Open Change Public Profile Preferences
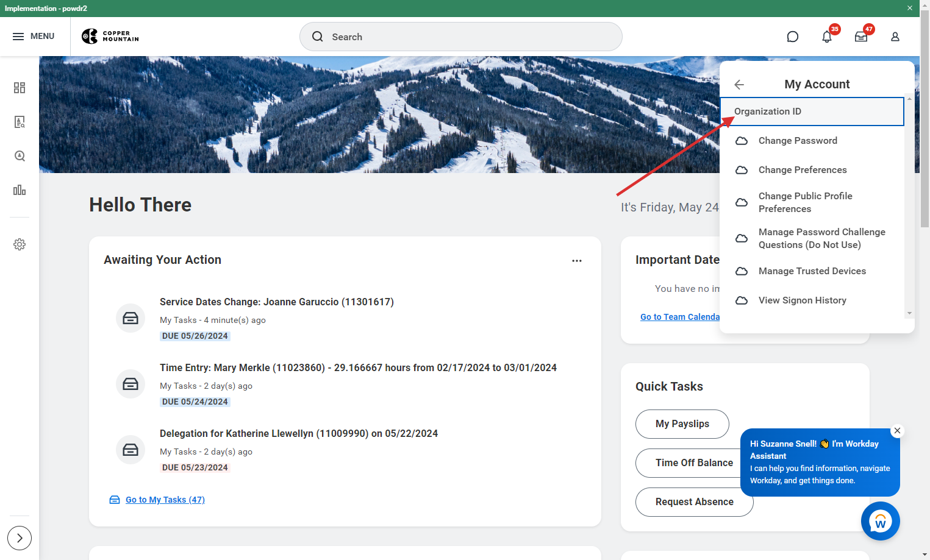The width and height of the screenshot is (930, 560). point(812,202)
